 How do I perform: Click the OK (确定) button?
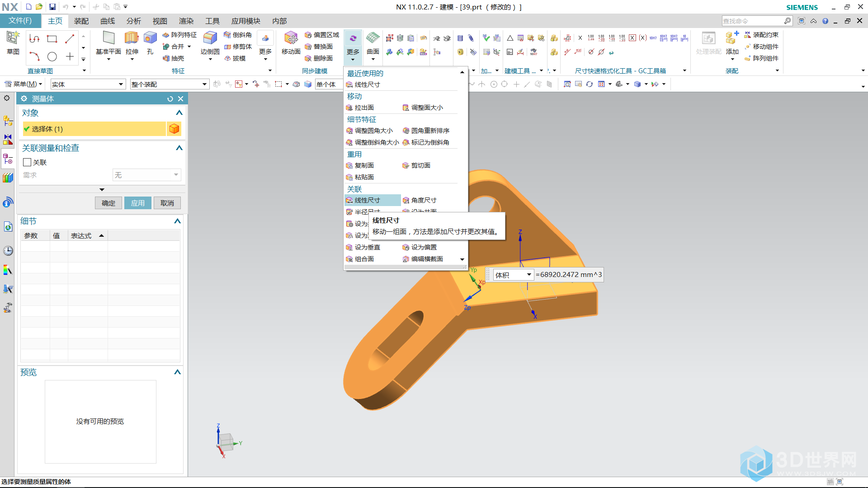tap(108, 203)
